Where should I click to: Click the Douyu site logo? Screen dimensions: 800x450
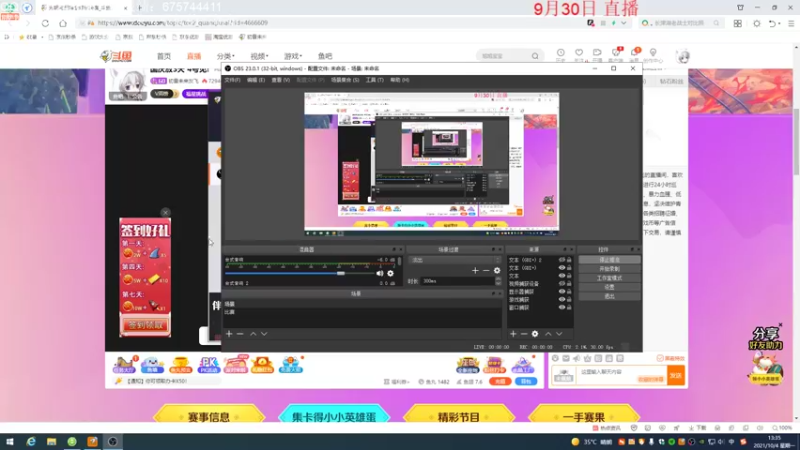116,56
